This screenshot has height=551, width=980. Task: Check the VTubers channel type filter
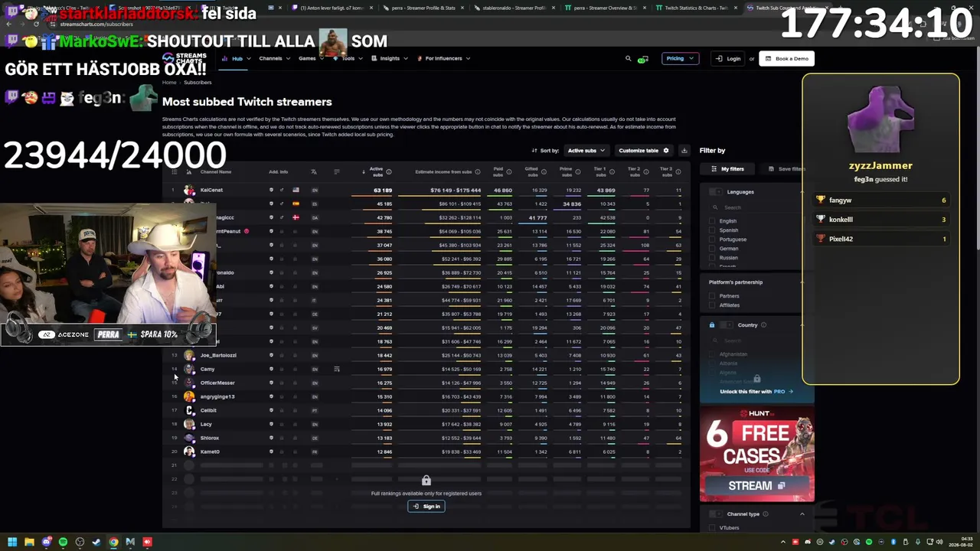click(x=712, y=528)
